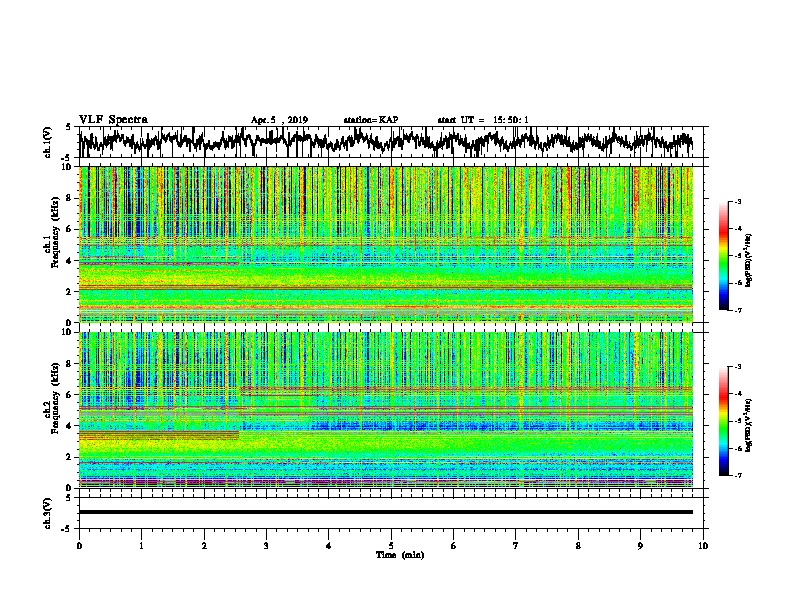Image resolution: width=792 pixels, height=612 pixels.
Task: Click the ch.1 'Frequency (kHz)' axis label
Action: click(x=58, y=232)
